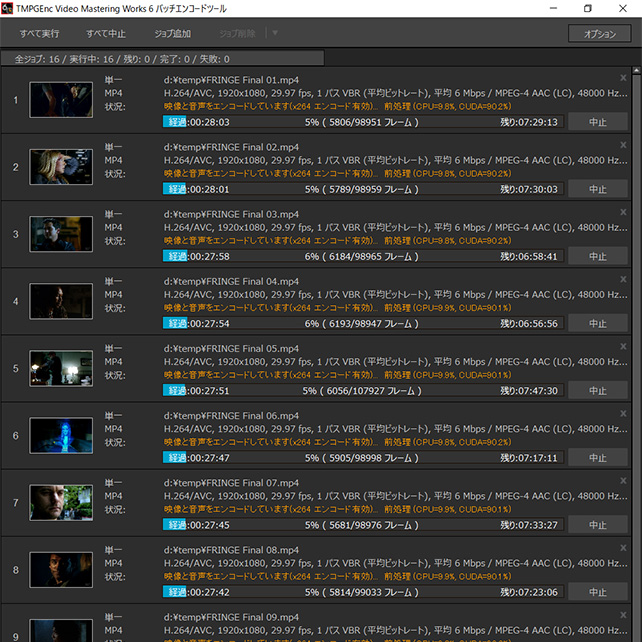The width and height of the screenshot is (642, 642).
Task: Select filename d:¥temp¥FRINGE Final 05.mp4
Action: tap(231, 348)
